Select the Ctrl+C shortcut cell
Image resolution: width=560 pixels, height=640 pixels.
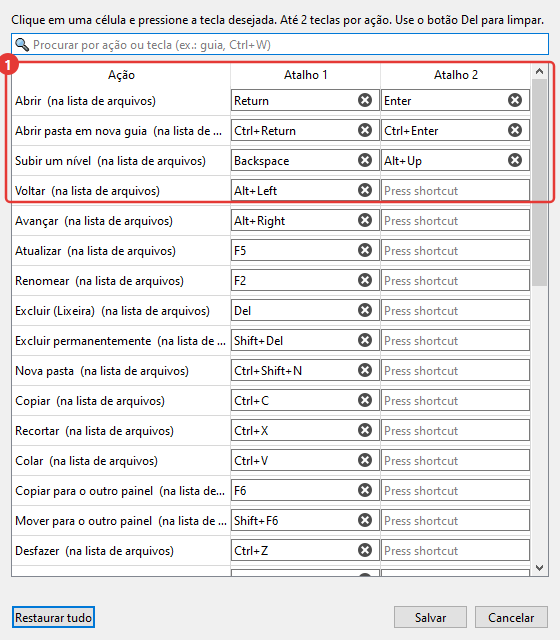[305, 400]
